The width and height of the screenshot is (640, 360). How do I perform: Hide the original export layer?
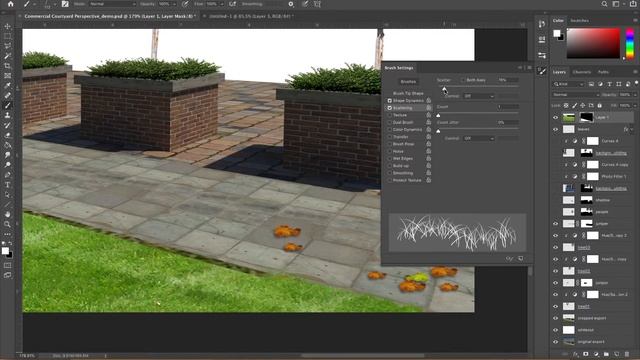[555, 342]
